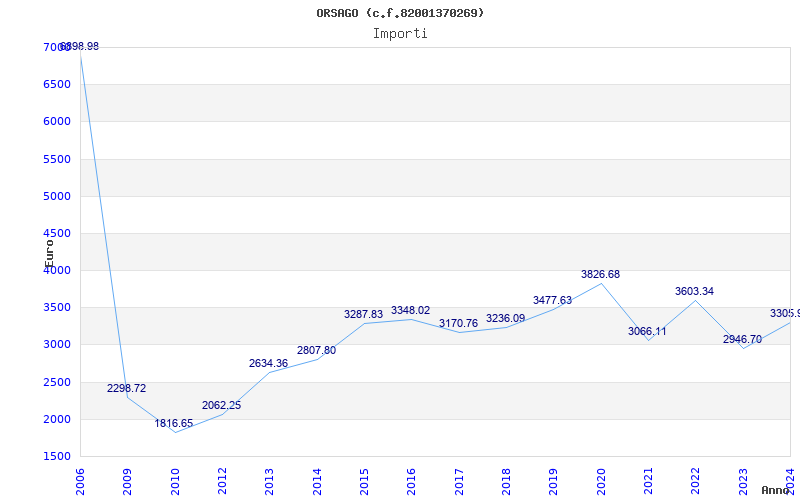Click the 5000 Euro axis value
Viewport: 800px width, 500px height.
57,196
